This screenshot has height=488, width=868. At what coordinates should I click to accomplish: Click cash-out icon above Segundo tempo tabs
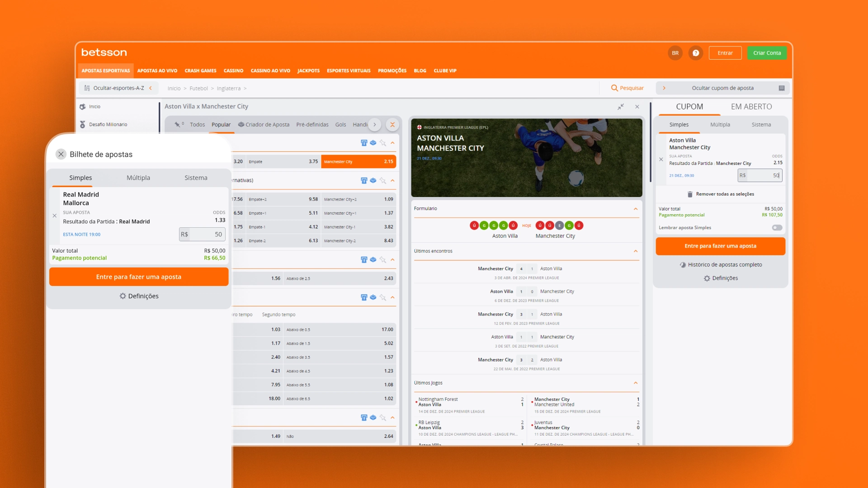click(364, 297)
